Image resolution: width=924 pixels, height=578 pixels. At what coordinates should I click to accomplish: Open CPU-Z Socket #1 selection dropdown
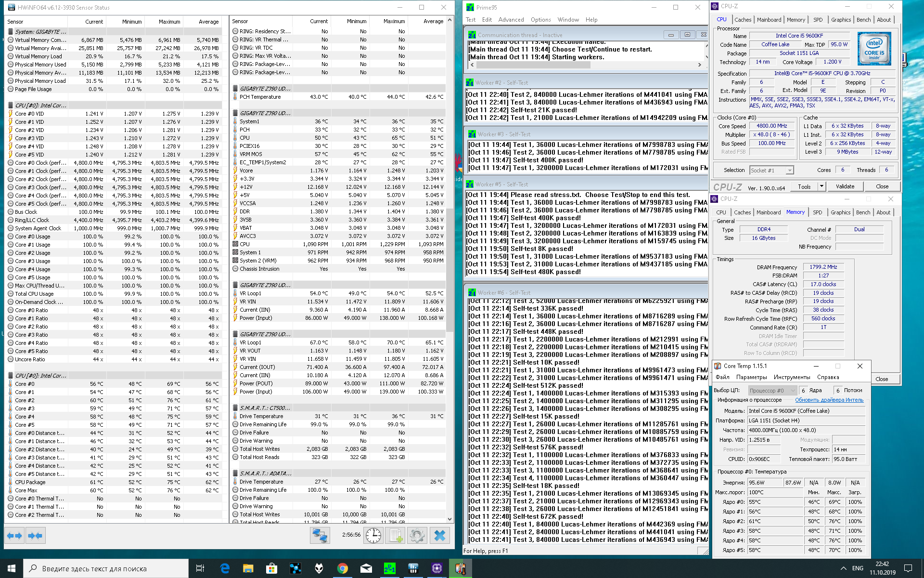tap(771, 170)
